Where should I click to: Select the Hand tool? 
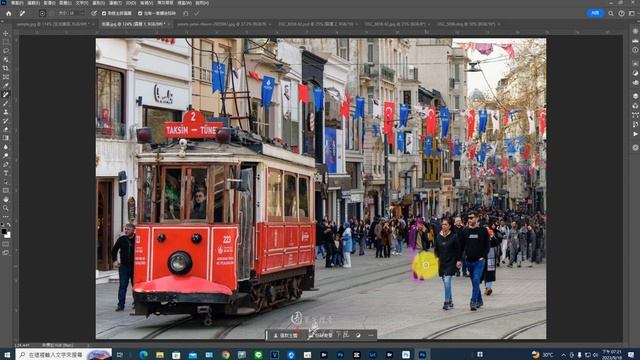coord(6,199)
